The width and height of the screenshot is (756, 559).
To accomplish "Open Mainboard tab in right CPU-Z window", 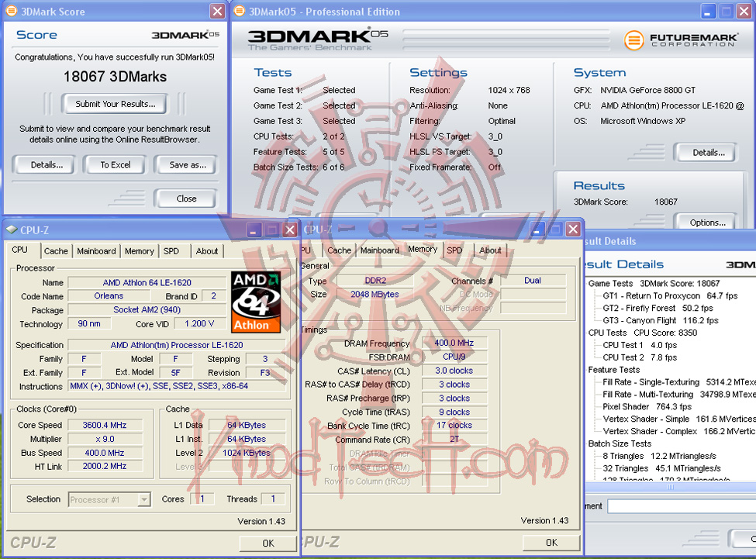I will (379, 250).
